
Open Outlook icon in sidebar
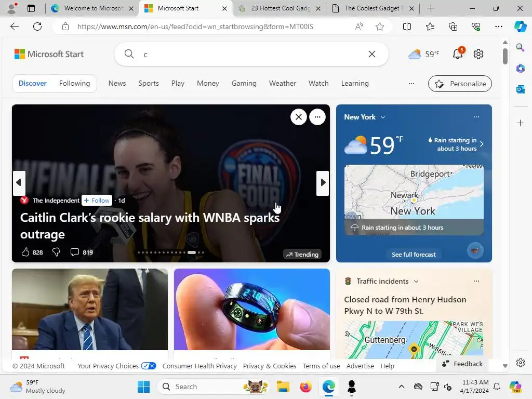tap(520, 89)
